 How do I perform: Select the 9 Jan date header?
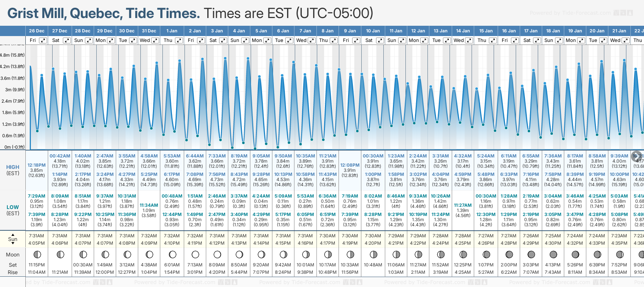350,31
